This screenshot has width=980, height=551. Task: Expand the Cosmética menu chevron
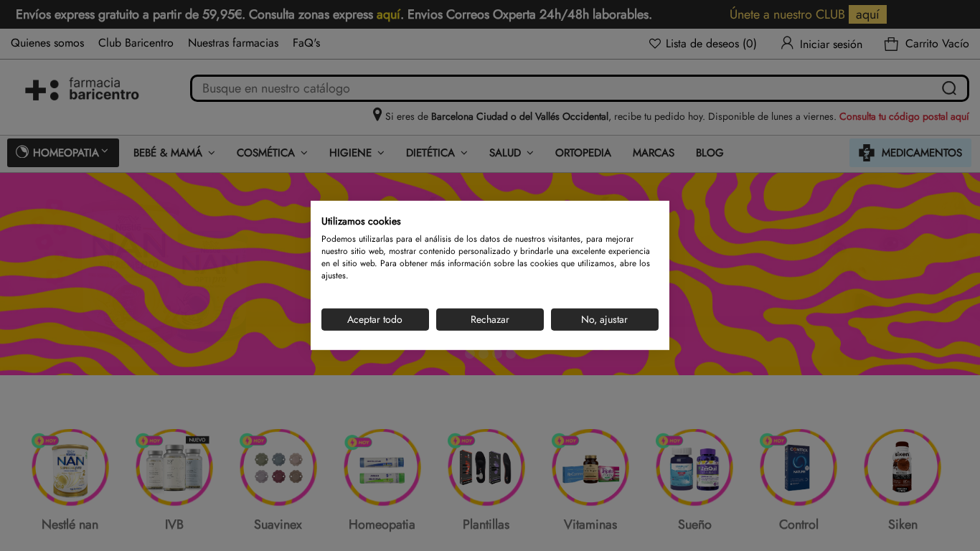click(304, 153)
